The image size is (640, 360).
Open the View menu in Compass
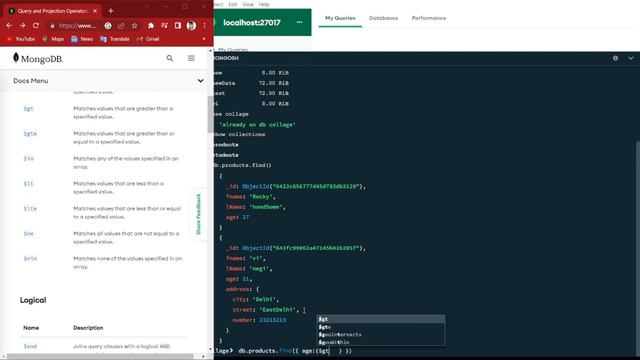click(x=248, y=4)
